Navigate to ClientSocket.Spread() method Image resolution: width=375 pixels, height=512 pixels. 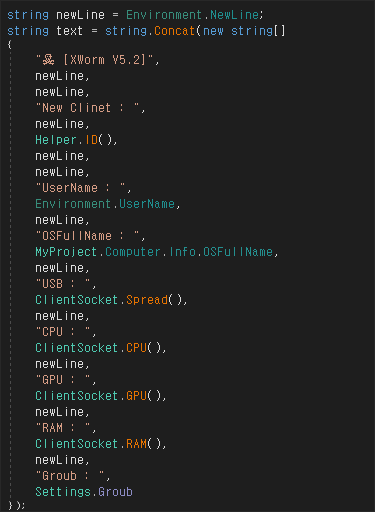pyautogui.click(x=109, y=300)
